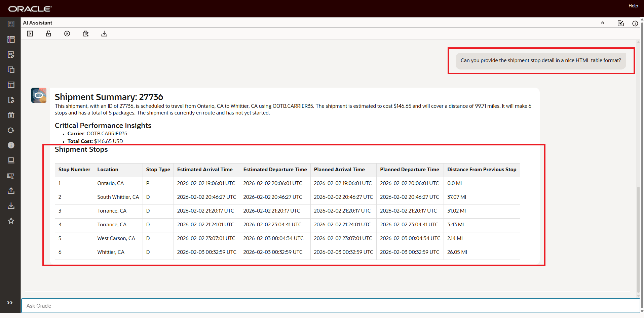The width and height of the screenshot is (644, 318).
Task: Click the user message about HTML table
Action: pyautogui.click(x=541, y=60)
